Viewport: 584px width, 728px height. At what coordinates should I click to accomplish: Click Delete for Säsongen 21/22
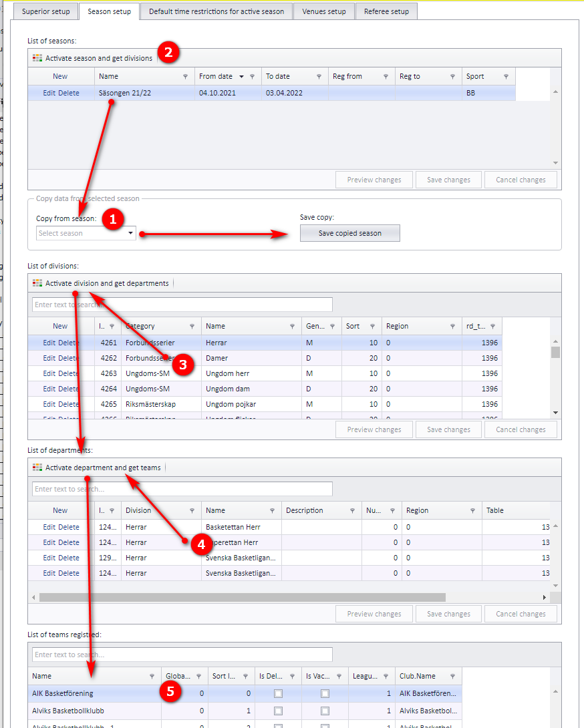(x=69, y=93)
